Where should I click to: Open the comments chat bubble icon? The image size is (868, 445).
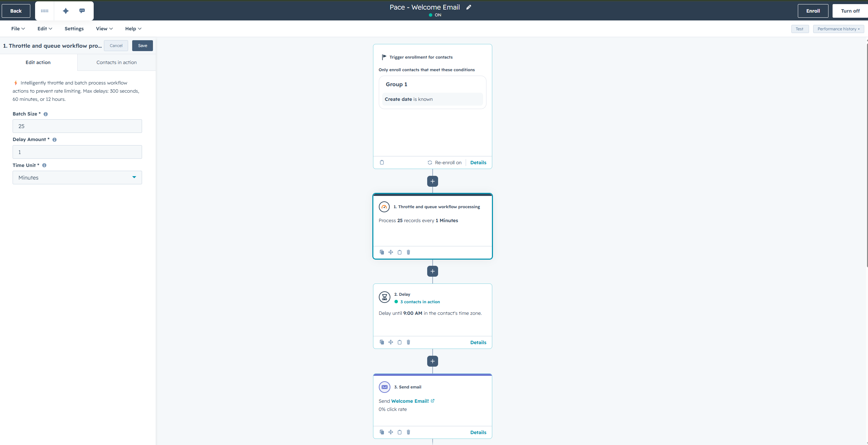(x=82, y=11)
